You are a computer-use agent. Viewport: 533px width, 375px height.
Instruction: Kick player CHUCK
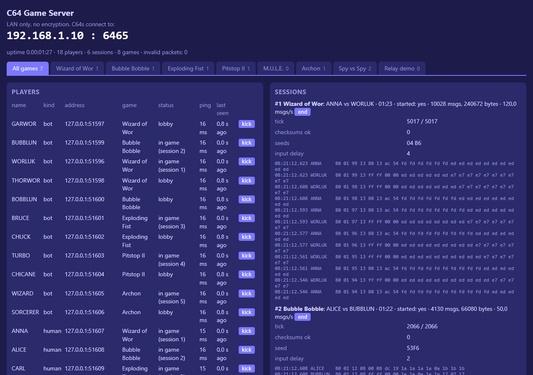pyautogui.click(x=246, y=237)
